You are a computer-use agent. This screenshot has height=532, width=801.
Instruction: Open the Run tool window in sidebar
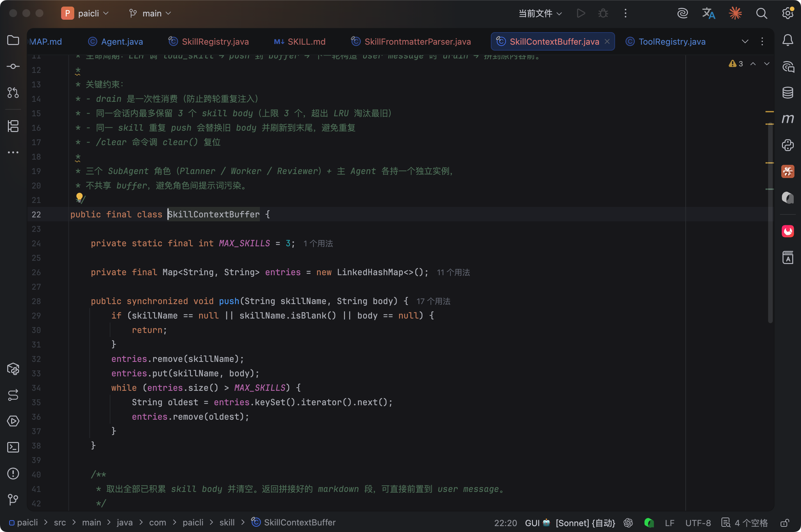[13, 421]
